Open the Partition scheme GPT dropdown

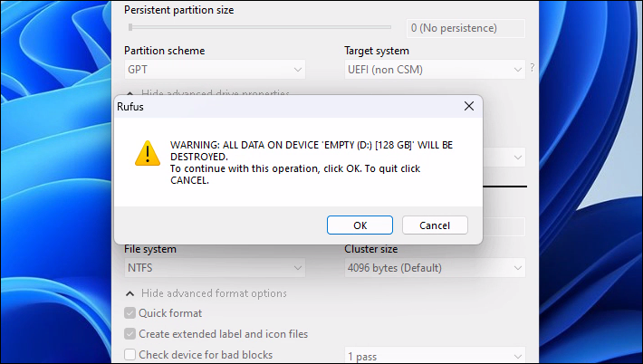click(215, 70)
